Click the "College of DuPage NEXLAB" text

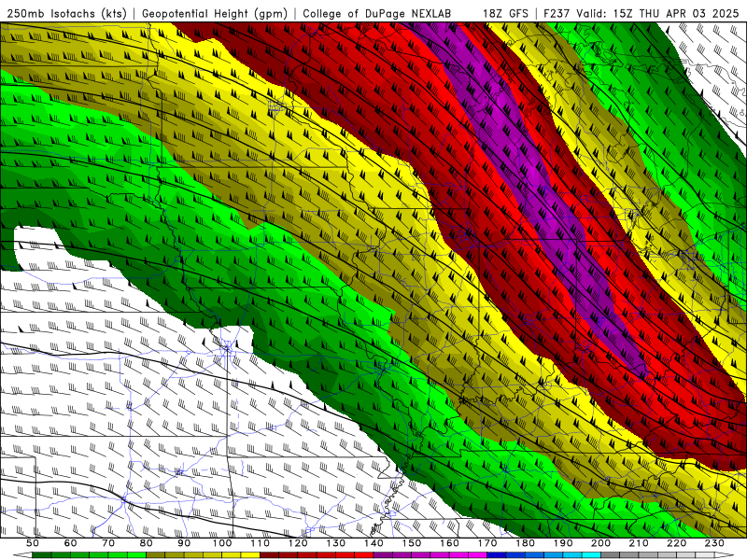point(377,13)
